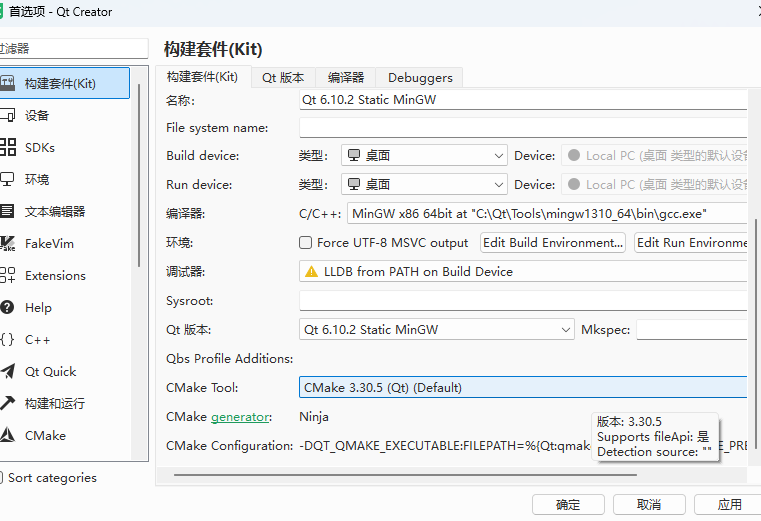
Task: Click the File system name field
Action: pos(523,128)
